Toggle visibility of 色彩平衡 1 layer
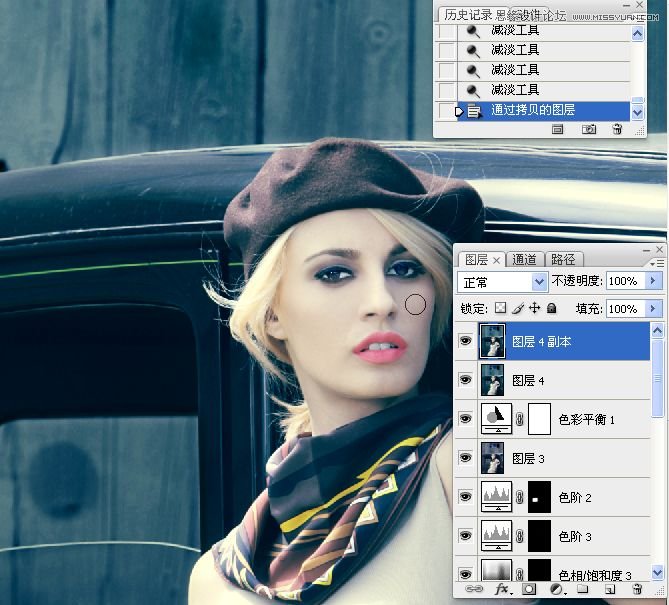This screenshot has width=669, height=605. coord(465,419)
